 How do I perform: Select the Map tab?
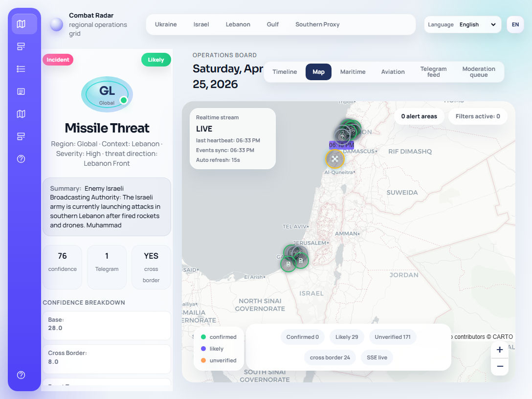(318, 72)
